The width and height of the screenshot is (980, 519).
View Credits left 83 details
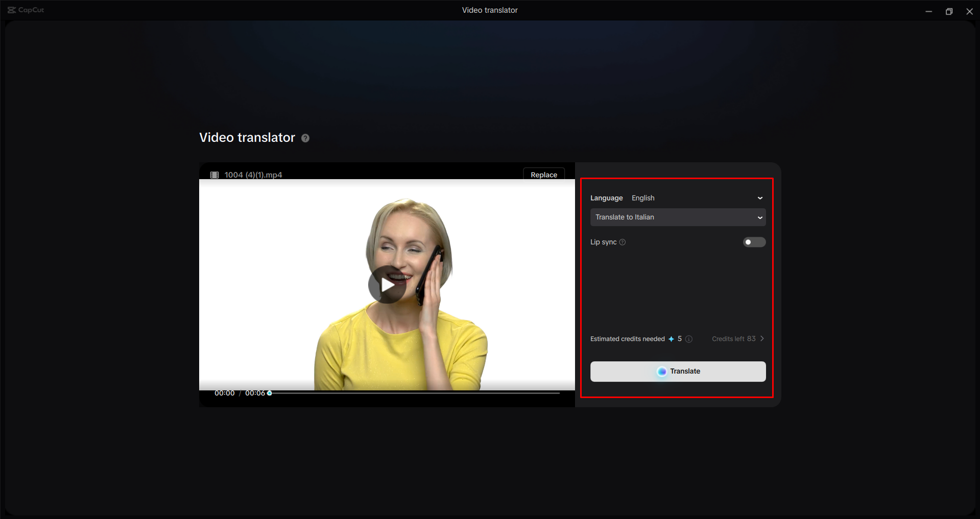733,338
